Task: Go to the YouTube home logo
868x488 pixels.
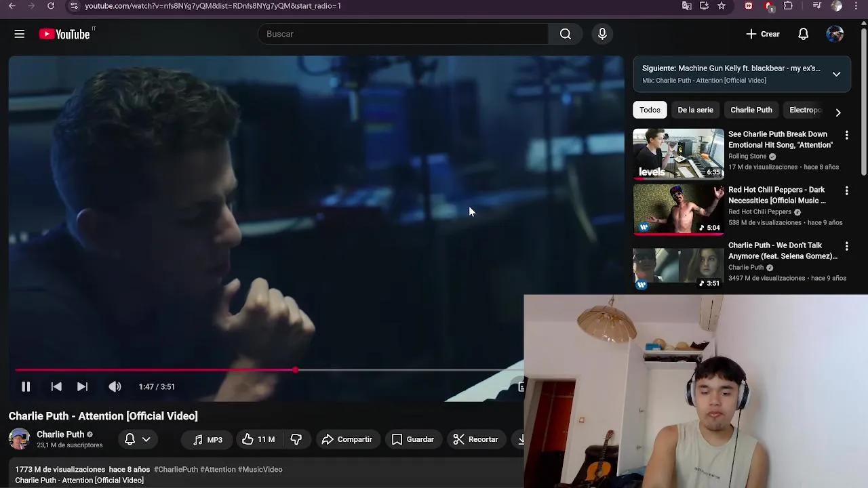Action: [x=64, y=34]
